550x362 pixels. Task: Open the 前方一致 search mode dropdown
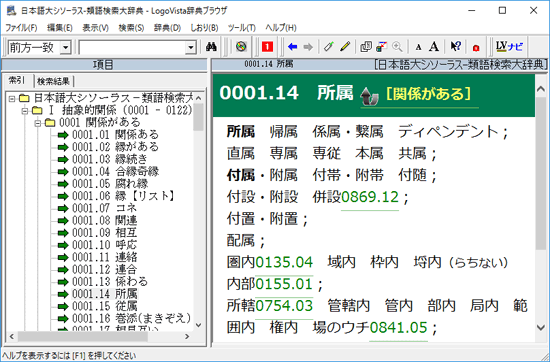point(65,47)
